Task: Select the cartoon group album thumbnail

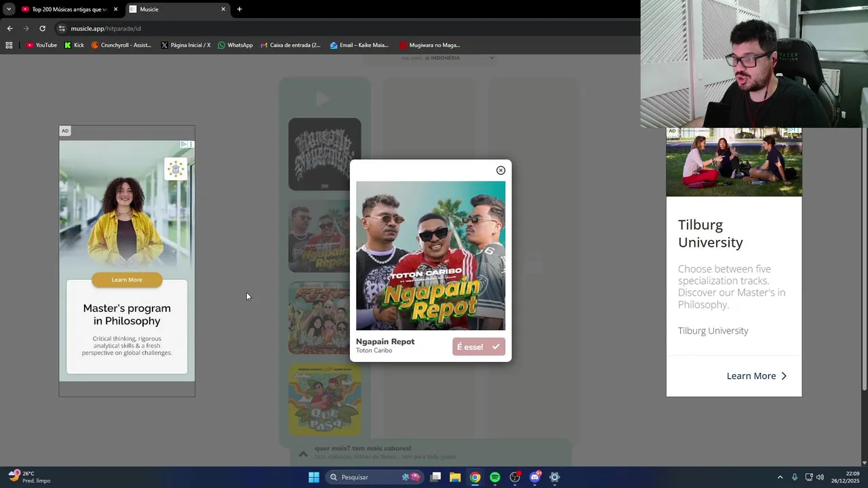Action: 319,318
